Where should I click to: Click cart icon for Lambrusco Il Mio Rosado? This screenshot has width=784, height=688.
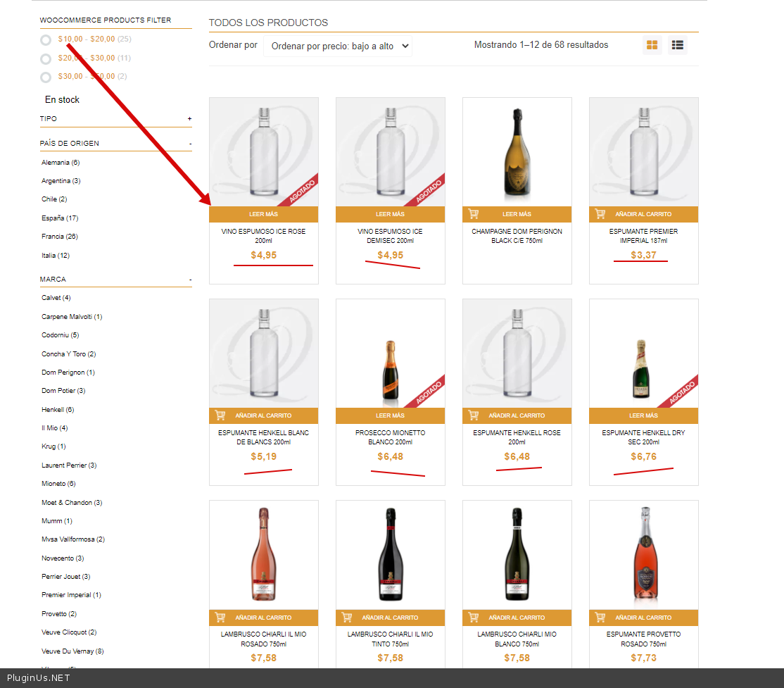220,618
